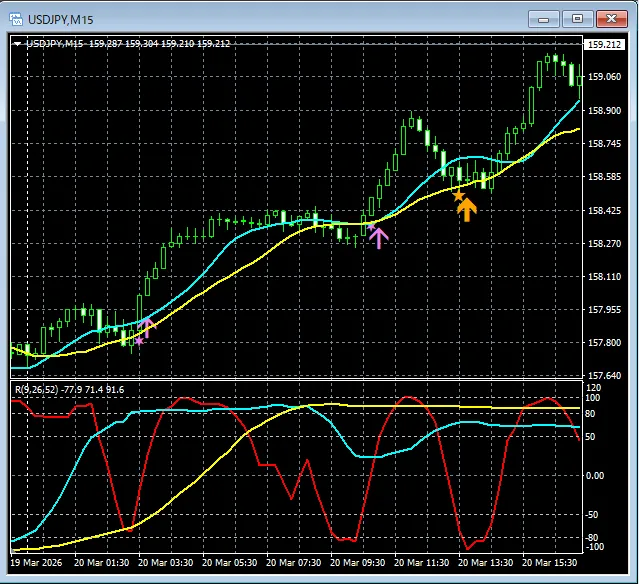Viewport: 639px width, 584px height.
Task: Click the pink arrow near 03:30
Action: pyautogui.click(x=148, y=326)
